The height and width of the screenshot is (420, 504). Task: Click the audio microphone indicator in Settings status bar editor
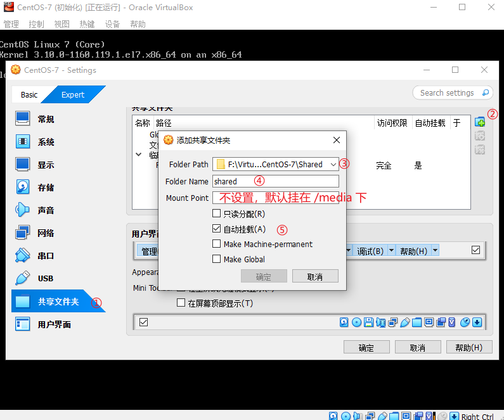381,322
